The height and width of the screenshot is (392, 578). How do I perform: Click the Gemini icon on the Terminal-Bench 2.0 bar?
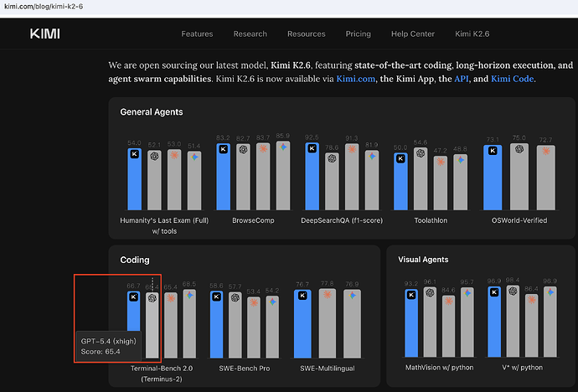pos(189,295)
